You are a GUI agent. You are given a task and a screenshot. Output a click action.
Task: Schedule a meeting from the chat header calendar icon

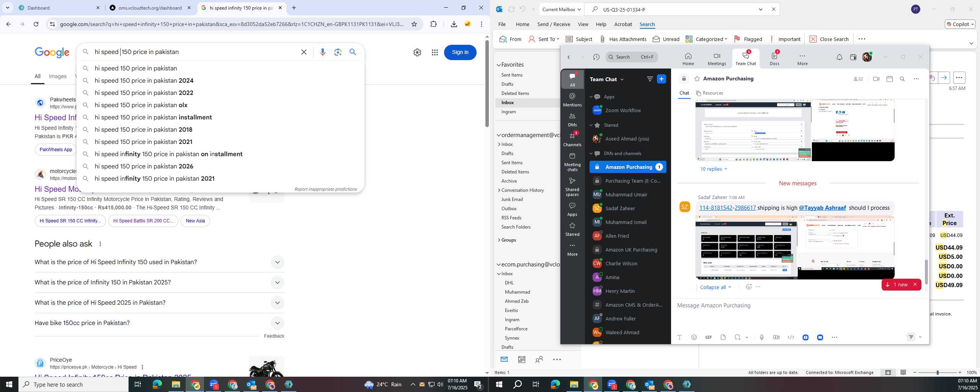click(x=889, y=79)
